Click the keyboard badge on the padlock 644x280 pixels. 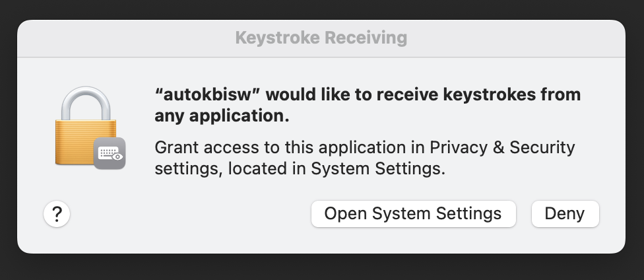click(109, 153)
